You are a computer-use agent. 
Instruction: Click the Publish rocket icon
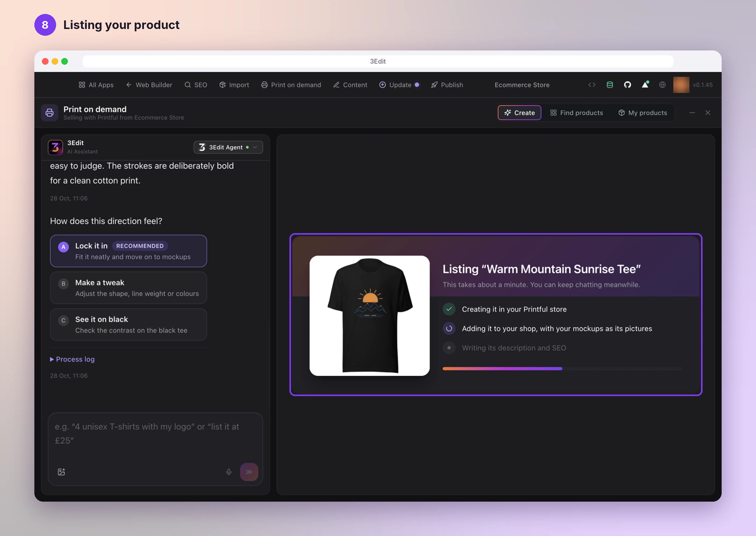434,85
